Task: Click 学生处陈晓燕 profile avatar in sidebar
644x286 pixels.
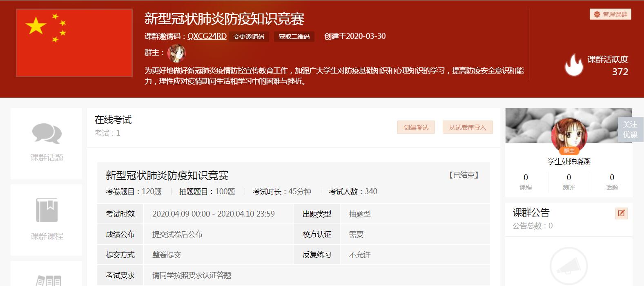Action: click(568, 135)
